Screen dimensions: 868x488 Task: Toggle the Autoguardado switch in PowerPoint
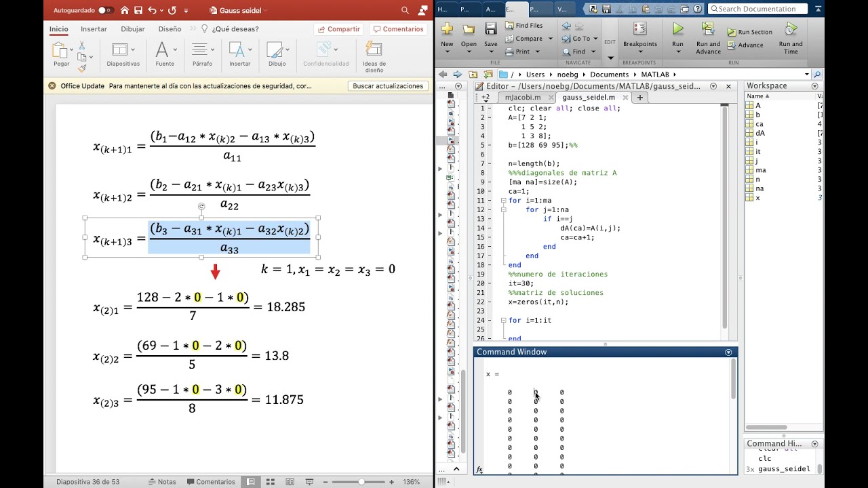[x=105, y=10]
